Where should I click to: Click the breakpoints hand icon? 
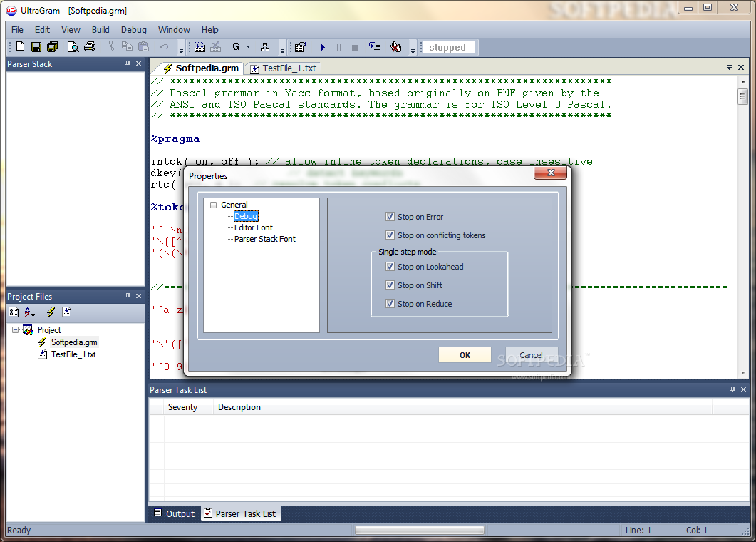pyautogui.click(x=396, y=47)
